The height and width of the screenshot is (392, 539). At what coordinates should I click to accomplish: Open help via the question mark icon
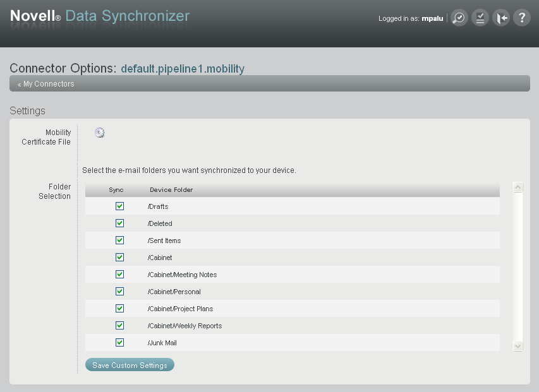click(x=521, y=18)
